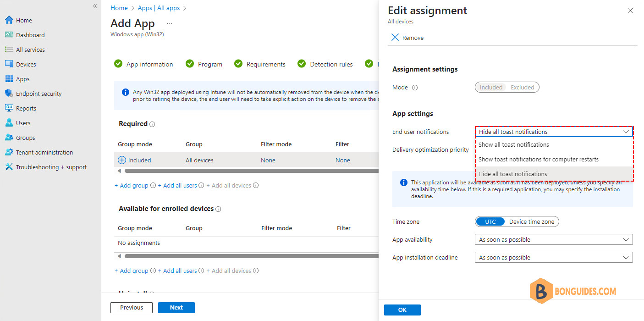Screen dimensions: 644x321
Task: Set Mode toggle to Excluded
Action: tap(523, 87)
